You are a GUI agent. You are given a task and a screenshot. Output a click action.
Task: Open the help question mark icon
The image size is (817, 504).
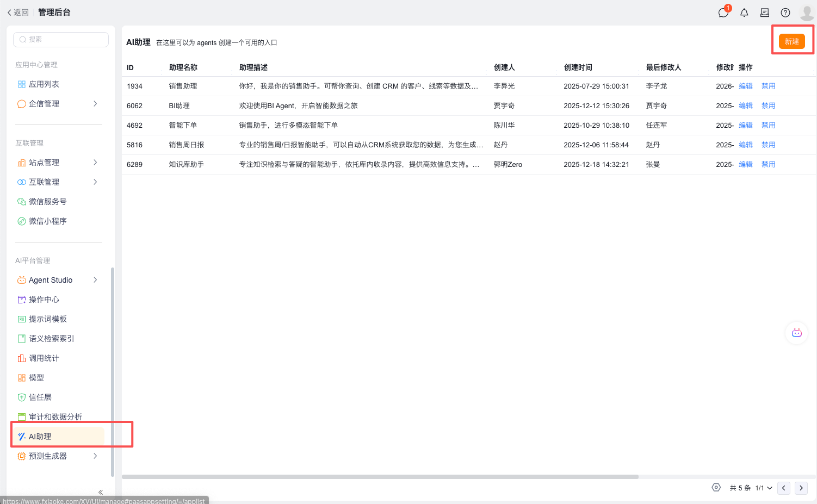pyautogui.click(x=785, y=13)
